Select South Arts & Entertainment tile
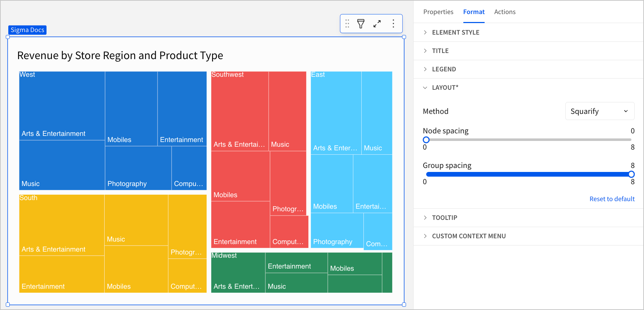This screenshot has height=310, width=644. [x=62, y=225]
